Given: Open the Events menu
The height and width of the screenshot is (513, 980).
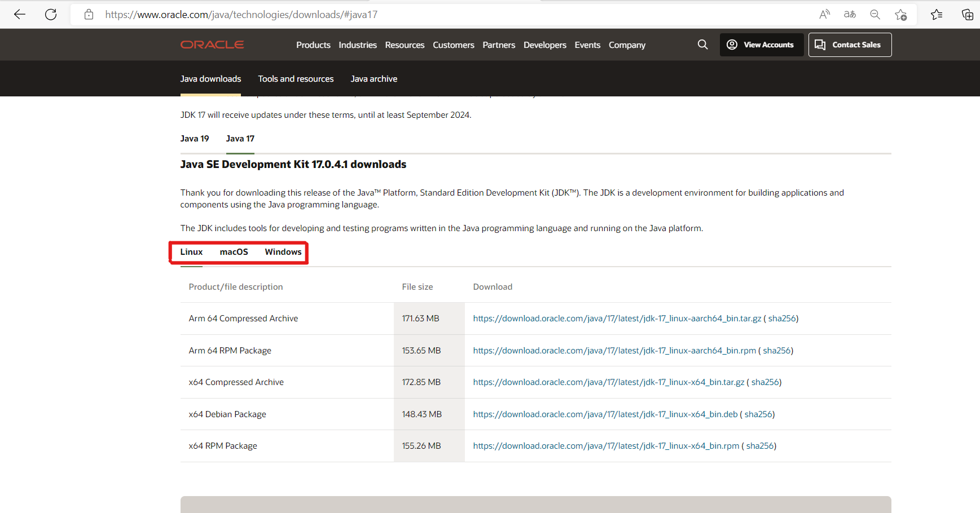Looking at the screenshot, I should [587, 45].
